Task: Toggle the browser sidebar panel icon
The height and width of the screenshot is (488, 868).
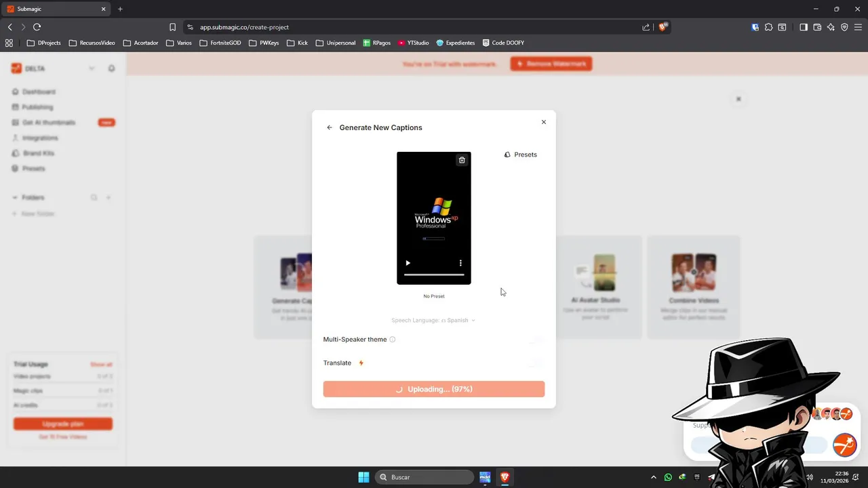Action: pos(804,27)
